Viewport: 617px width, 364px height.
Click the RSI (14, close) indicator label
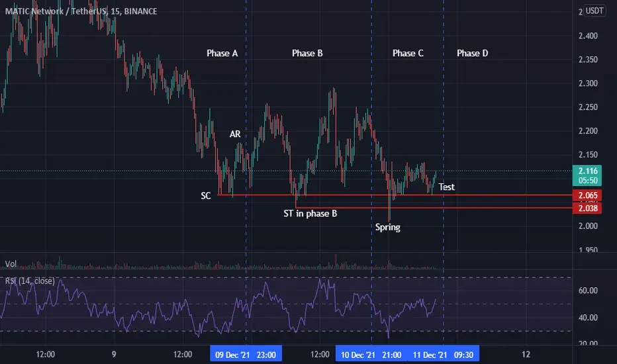(x=30, y=281)
